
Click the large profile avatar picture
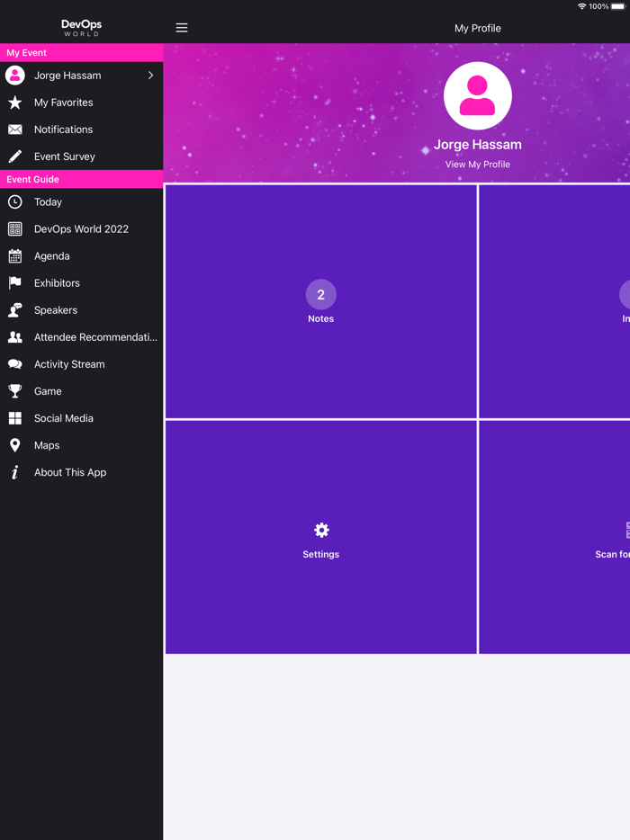click(x=477, y=96)
